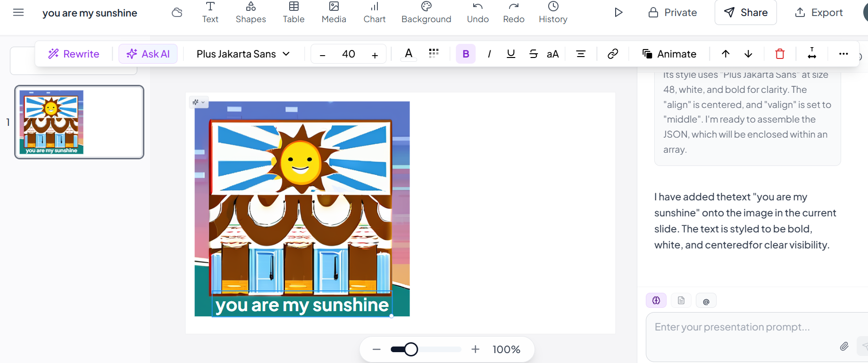Delete selected element with red trash icon

(780, 54)
